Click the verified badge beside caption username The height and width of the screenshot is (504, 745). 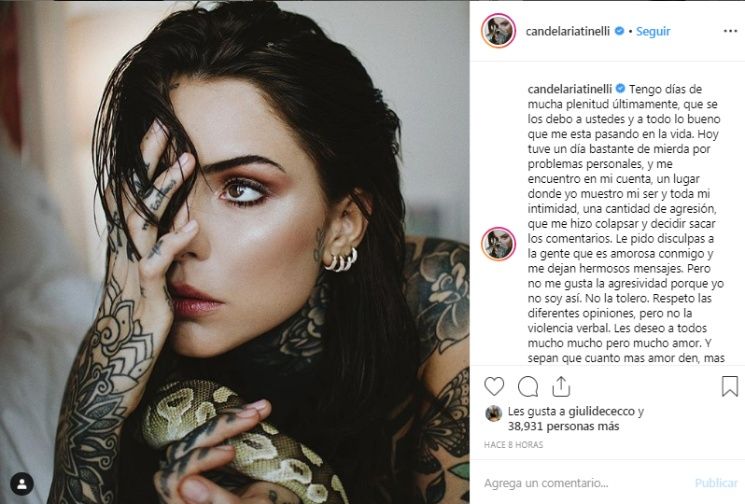621,89
